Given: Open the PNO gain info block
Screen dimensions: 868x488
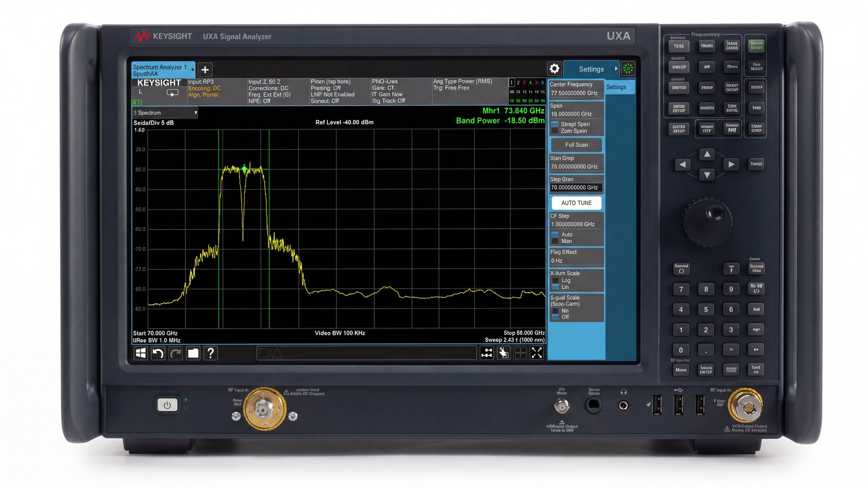Looking at the screenshot, I should [400, 91].
